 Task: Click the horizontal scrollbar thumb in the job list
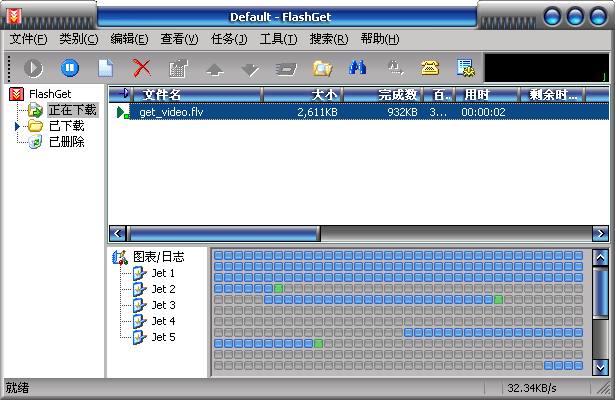pos(224,234)
